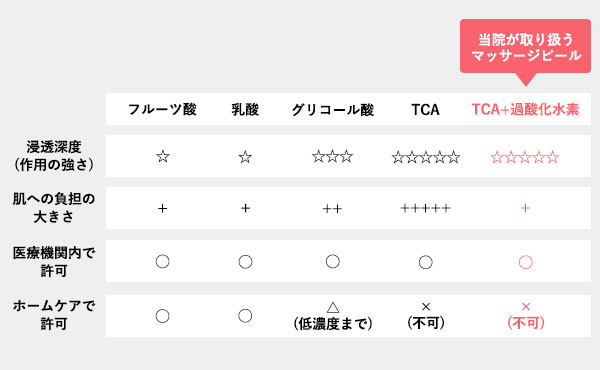
Task: Click the pink circle in 医療機関内で許可 row
Action: (525, 262)
